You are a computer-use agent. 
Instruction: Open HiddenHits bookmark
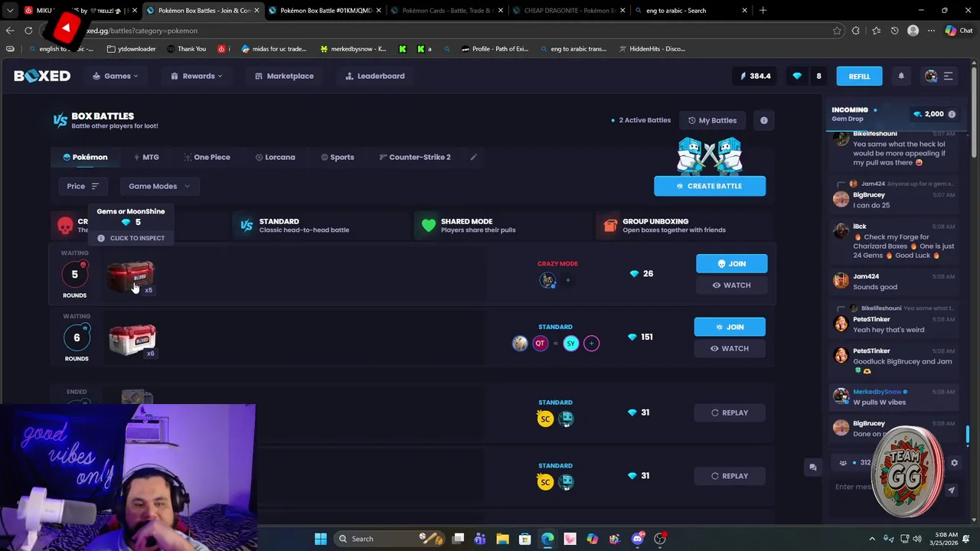point(651,48)
